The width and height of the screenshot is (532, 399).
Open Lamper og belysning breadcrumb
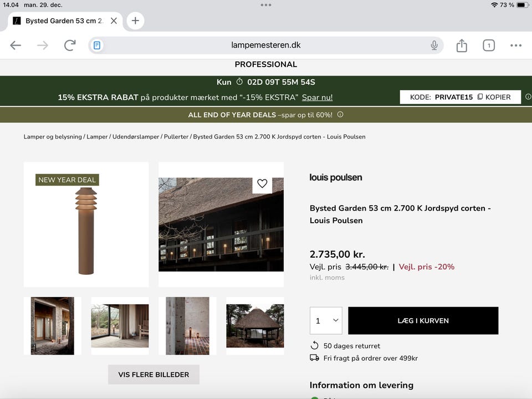pos(53,137)
